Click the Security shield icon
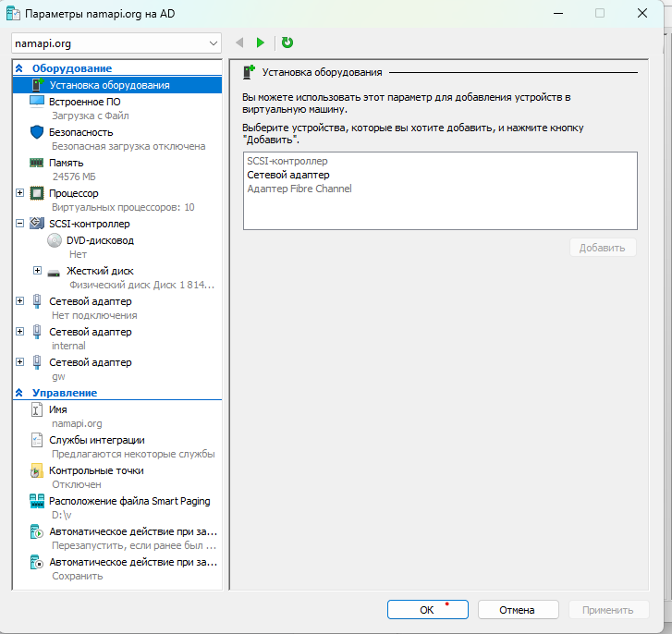Image resolution: width=672 pixels, height=634 pixels. point(37,132)
